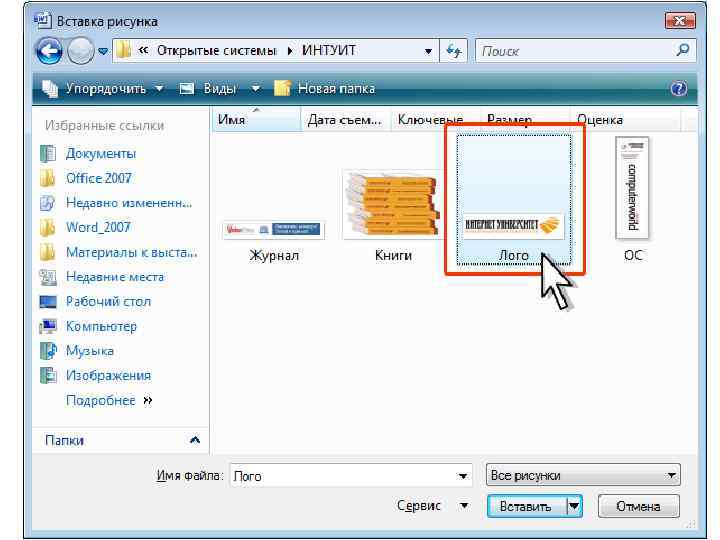This screenshot has height=540, width=720.
Task: Click the Упорядочить organize icon
Action: tap(50, 88)
